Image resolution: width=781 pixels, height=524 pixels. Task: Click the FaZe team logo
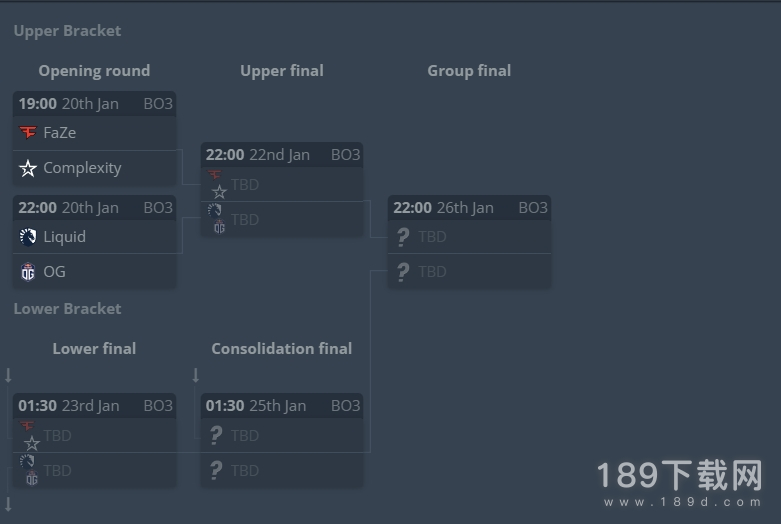[x=28, y=132]
